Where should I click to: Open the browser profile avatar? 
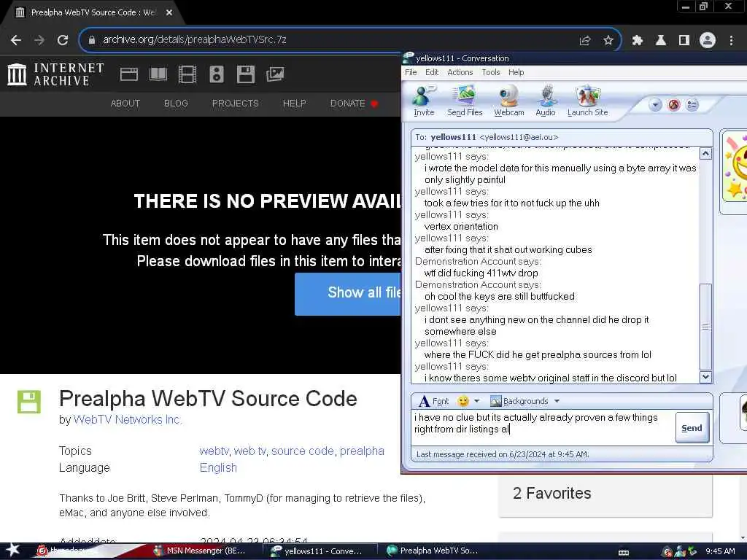[x=708, y=41]
